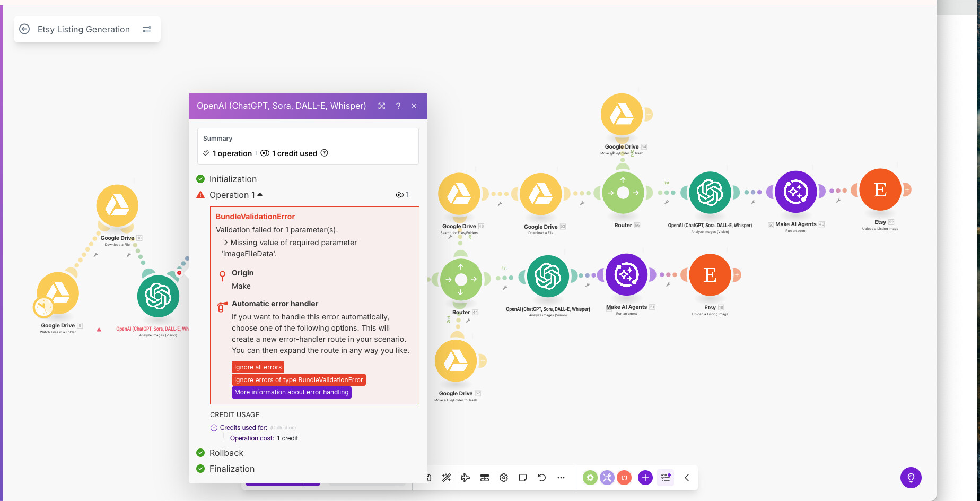
Task: Click the credit used help icon in Summary
Action: coord(325,153)
